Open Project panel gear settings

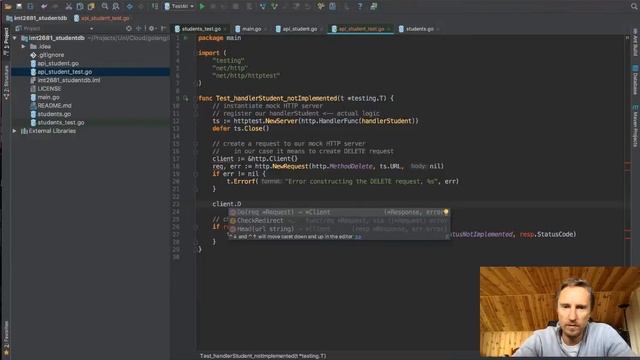point(151,29)
